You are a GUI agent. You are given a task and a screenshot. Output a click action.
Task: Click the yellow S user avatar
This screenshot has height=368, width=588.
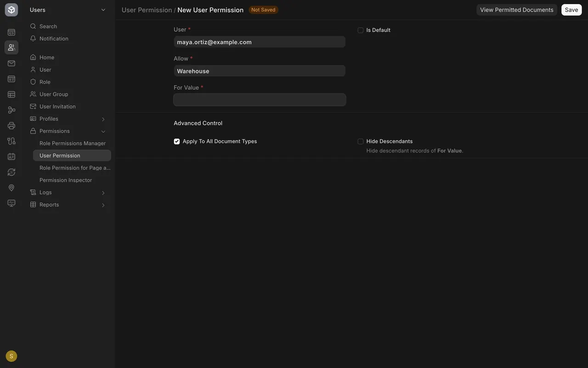point(11,356)
